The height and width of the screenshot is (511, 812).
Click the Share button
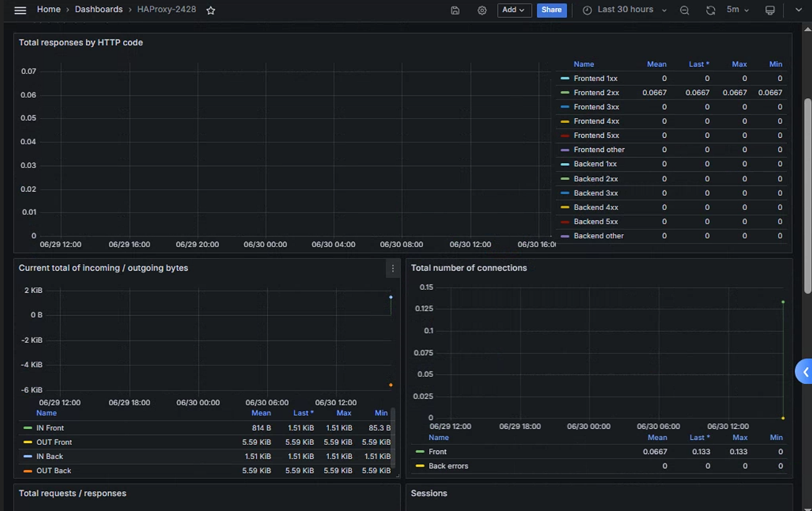[x=552, y=10]
